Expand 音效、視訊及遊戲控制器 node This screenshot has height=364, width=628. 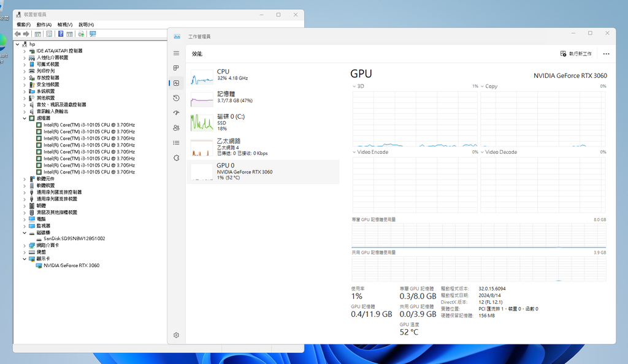tap(25, 105)
